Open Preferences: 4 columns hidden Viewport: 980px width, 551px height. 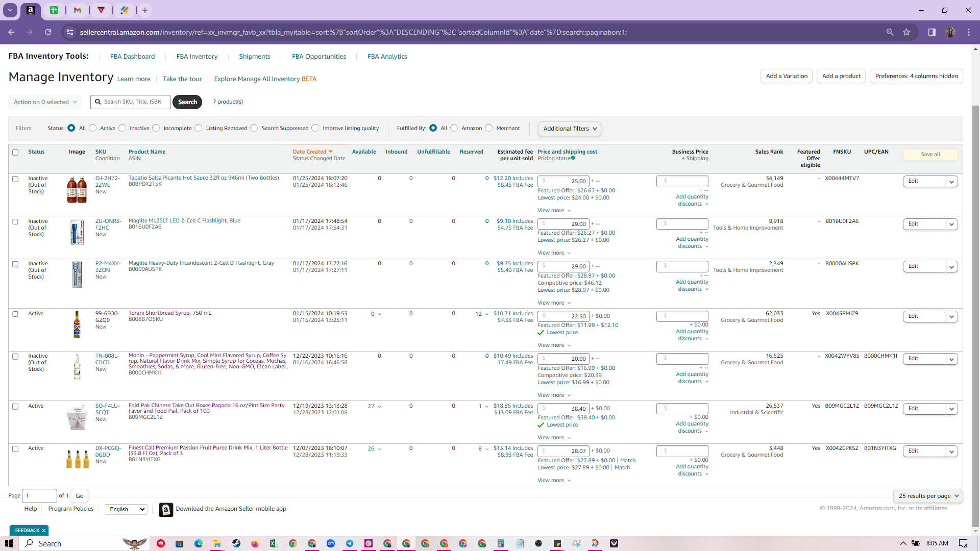pyautogui.click(x=916, y=76)
